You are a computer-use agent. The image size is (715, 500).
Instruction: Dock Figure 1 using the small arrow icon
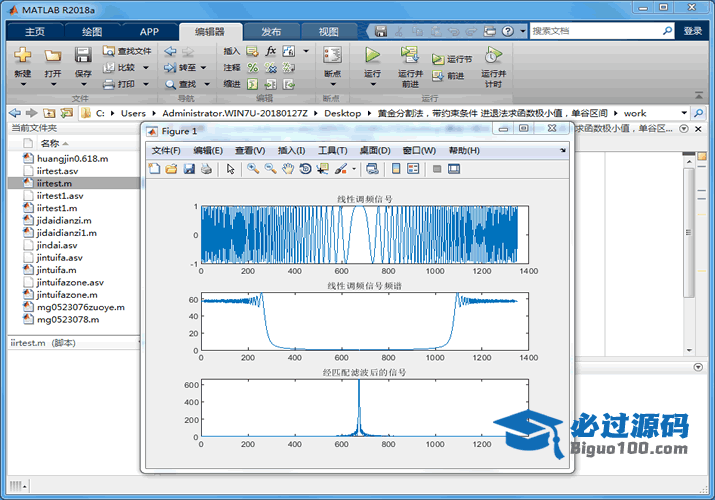pos(563,150)
